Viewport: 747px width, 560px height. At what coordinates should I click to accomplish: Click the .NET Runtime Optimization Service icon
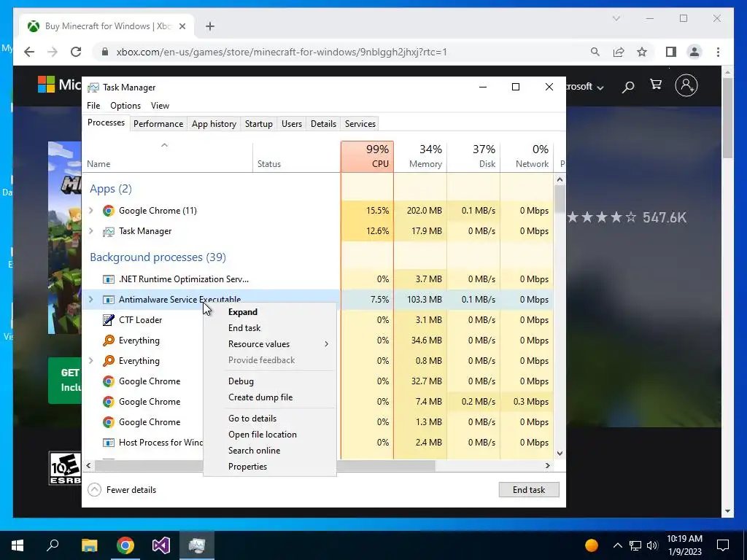(x=109, y=279)
